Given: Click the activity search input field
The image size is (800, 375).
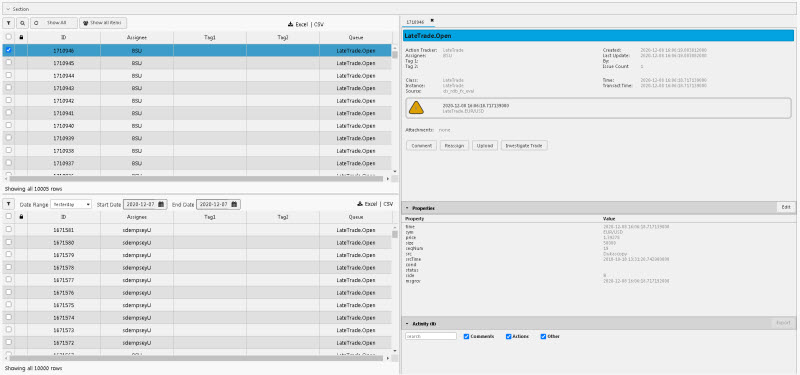Looking at the screenshot, I should point(431,336).
